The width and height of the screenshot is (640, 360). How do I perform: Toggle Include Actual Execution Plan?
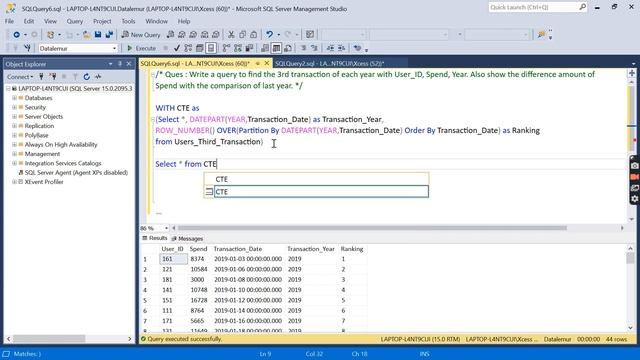(x=227, y=48)
